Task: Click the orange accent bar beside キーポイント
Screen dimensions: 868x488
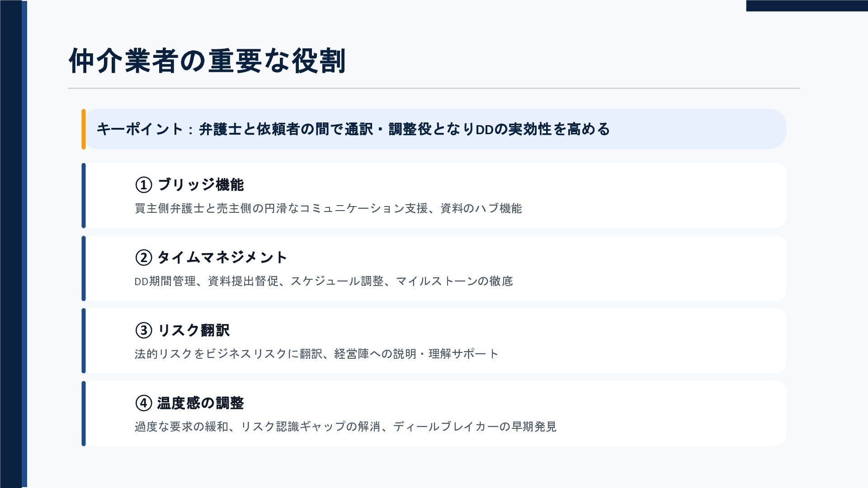Action: (x=84, y=129)
